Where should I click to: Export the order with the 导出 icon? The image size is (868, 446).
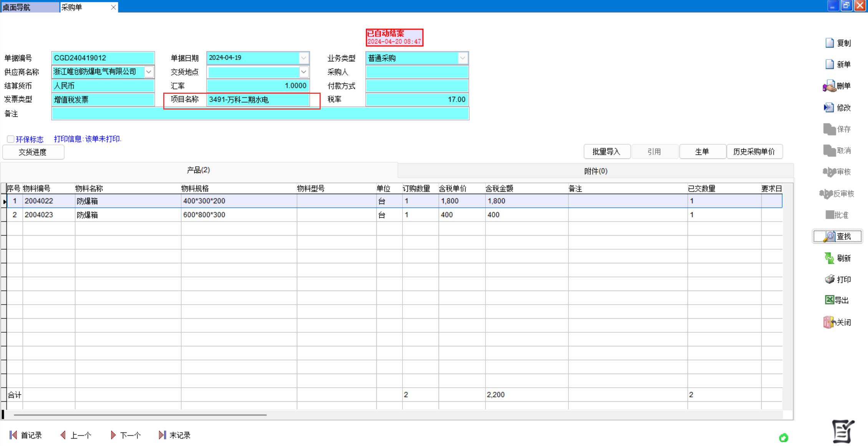click(830, 300)
